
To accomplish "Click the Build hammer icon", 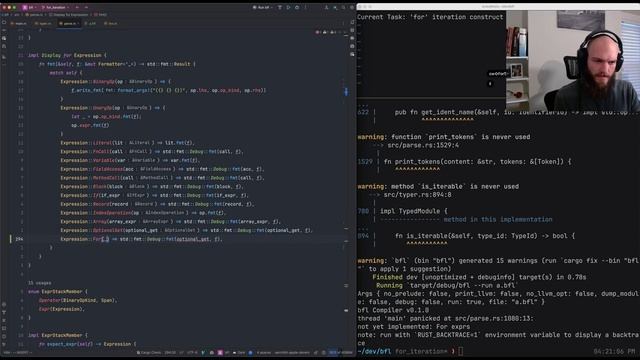I will [x=280, y=7].
